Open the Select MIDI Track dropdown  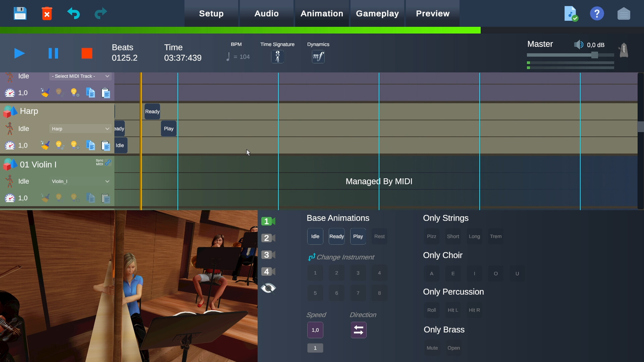80,76
